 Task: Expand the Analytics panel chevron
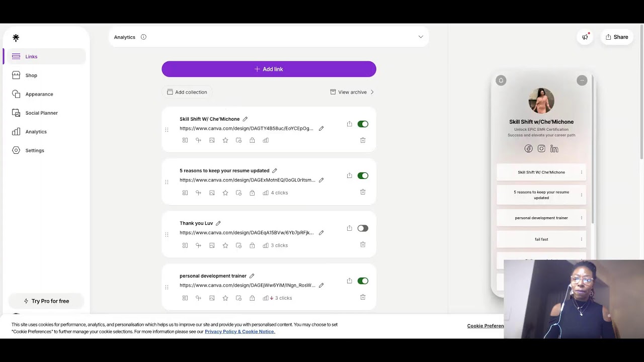tap(421, 37)
